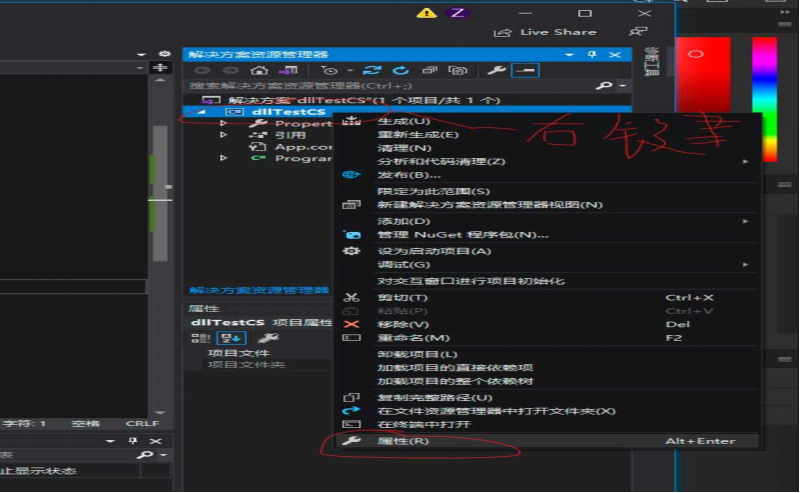Click the yellow warning triangle notification icon

(427, 13)
